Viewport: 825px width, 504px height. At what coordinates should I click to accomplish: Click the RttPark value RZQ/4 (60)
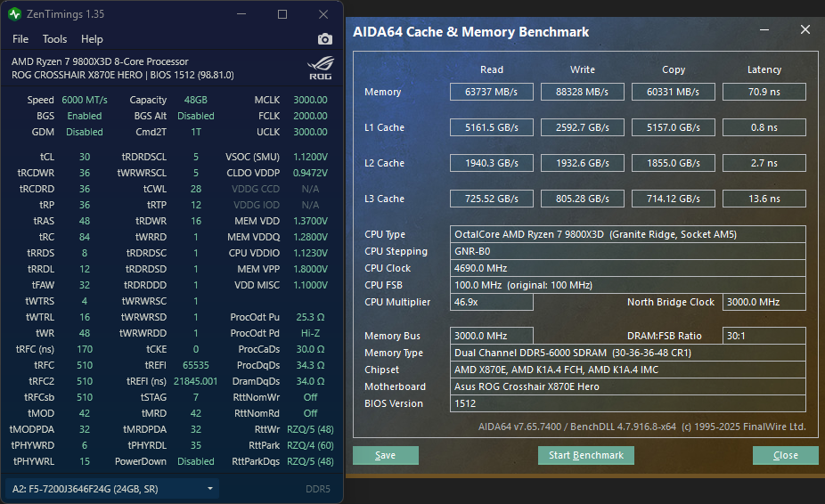click(x=310, y=445)
